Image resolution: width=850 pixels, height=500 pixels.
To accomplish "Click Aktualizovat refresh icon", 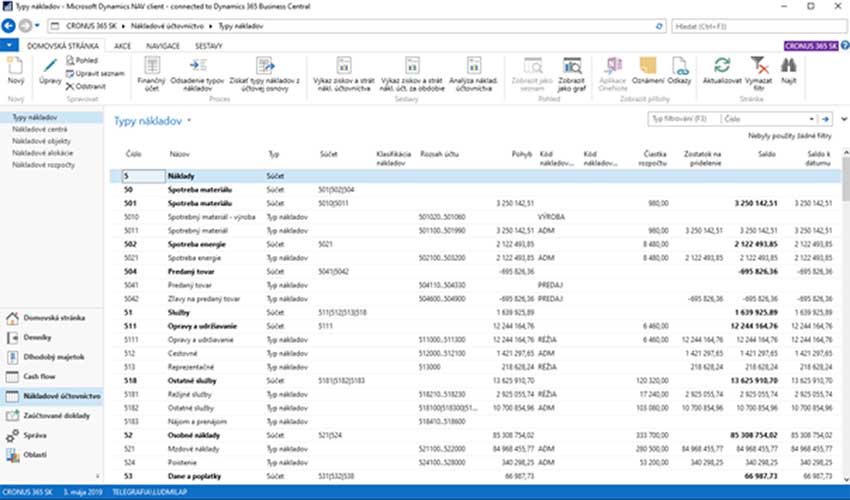I will click(722, 66).
